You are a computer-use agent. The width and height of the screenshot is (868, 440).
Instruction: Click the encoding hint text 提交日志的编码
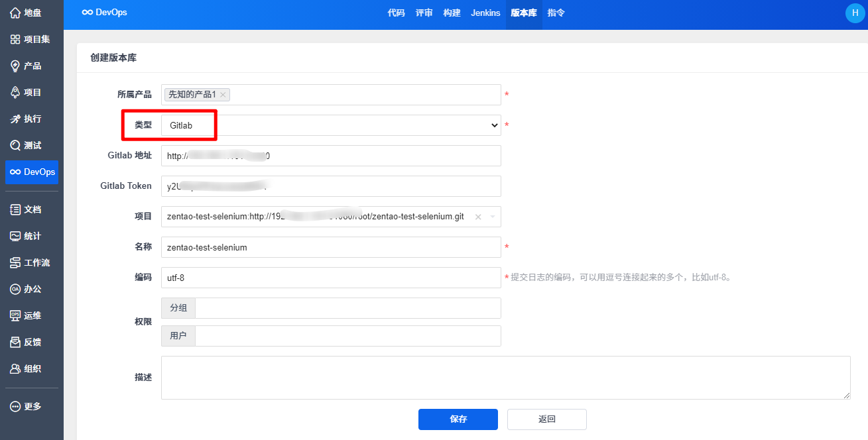pos(541,278)
